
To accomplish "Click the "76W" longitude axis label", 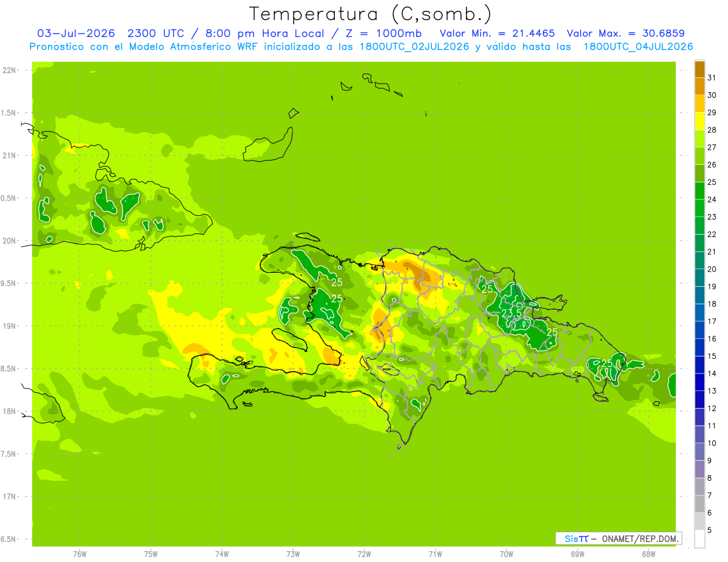I will coord(79,554).
